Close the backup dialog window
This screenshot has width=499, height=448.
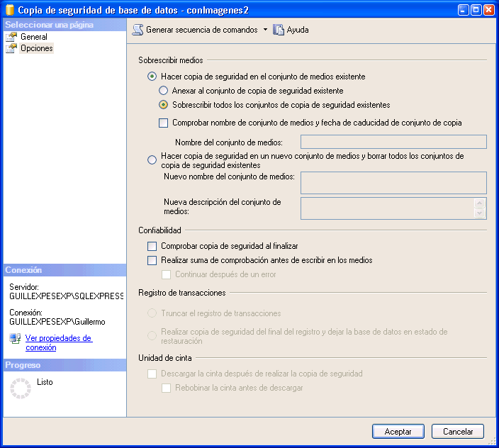click(488, 10)
